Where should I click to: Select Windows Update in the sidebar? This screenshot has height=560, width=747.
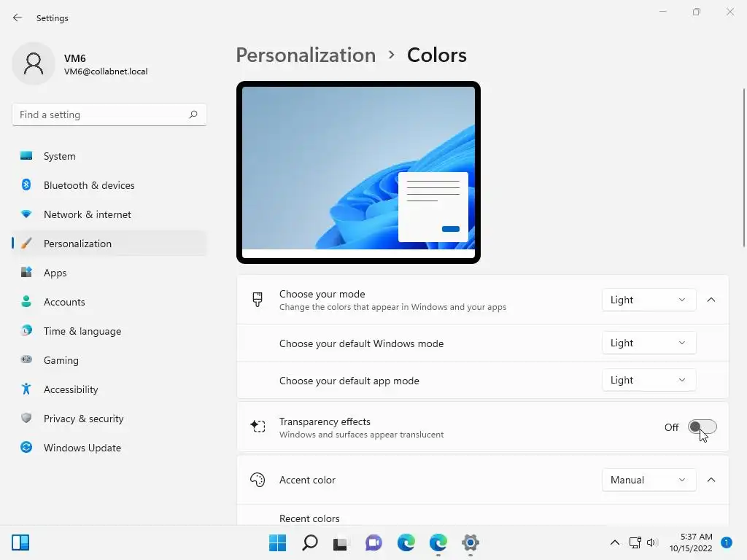tap(109, 447)
